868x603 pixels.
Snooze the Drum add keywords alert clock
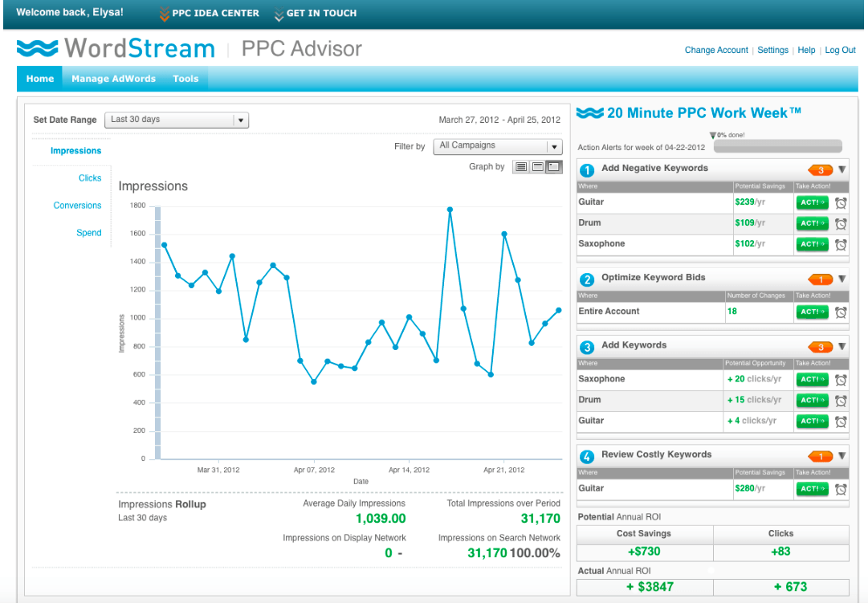(x=841, y=401)
